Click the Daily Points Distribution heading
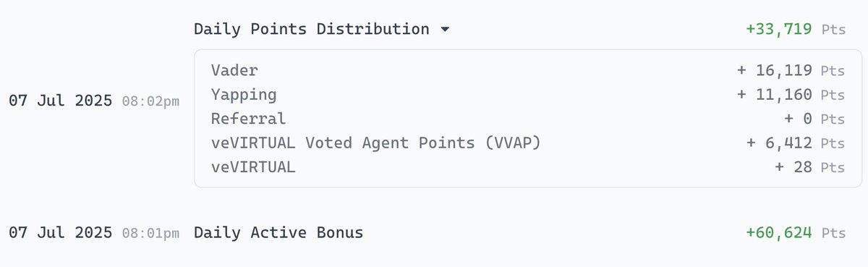This screenshot has height=267, width=868. (x=311, y=29)
